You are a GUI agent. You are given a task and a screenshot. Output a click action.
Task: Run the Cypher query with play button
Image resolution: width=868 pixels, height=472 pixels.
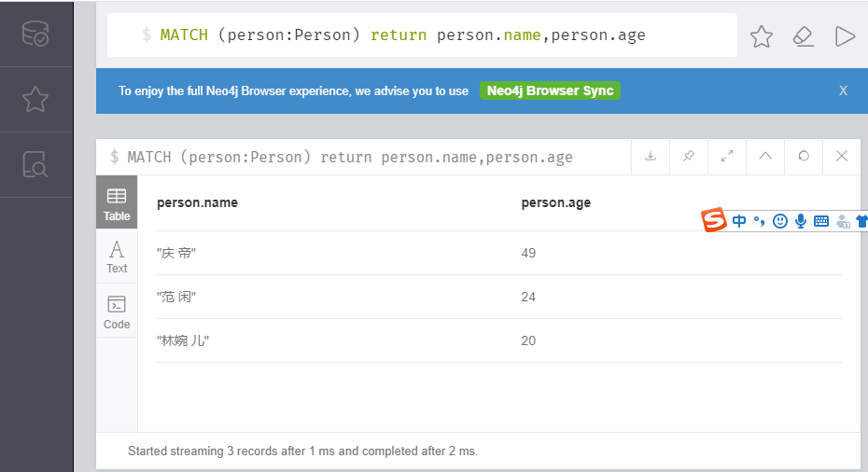point(845,36)
